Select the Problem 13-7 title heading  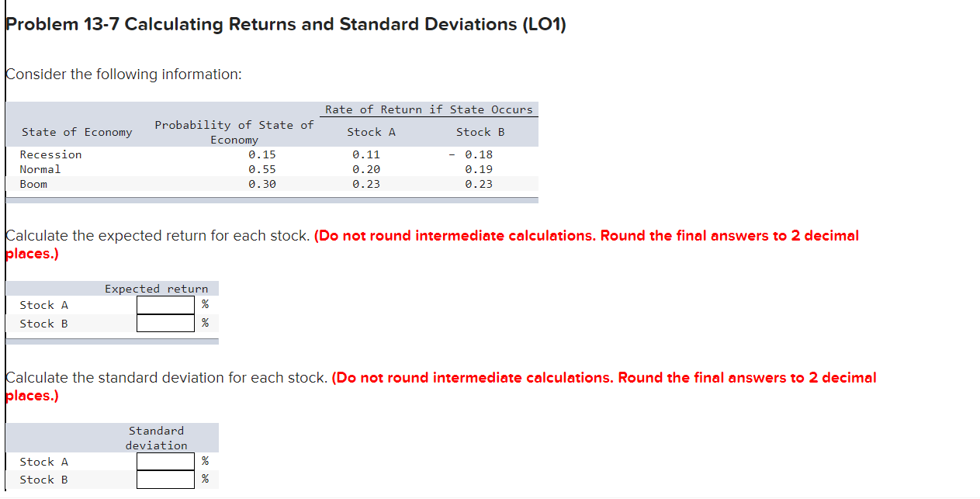tap(286, 24)
